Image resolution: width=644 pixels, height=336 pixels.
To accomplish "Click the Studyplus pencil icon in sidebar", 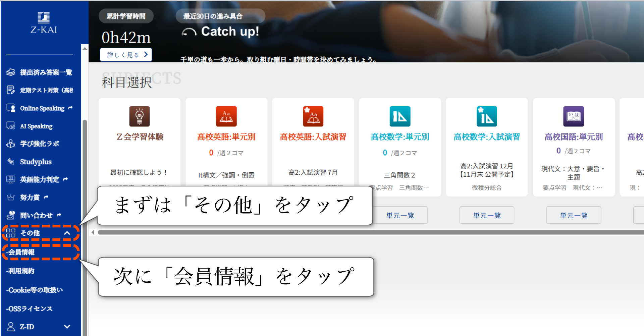I will 11,162.
